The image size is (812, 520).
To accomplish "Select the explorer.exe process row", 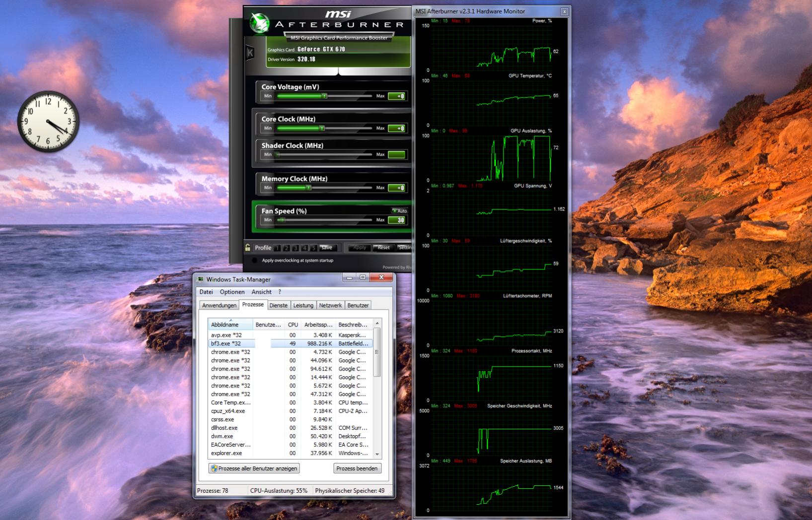I will [x=290, y=453].
